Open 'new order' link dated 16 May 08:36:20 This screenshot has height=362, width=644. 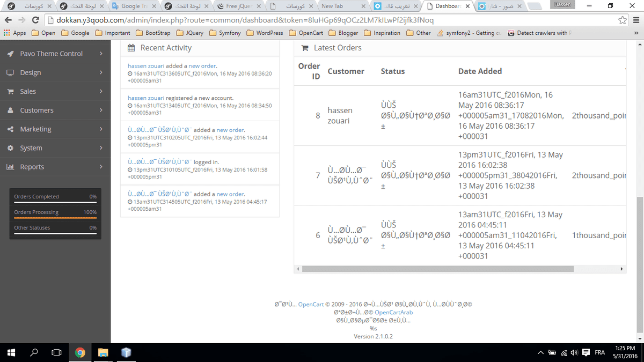pyautogui.click(x=202, y=66)
